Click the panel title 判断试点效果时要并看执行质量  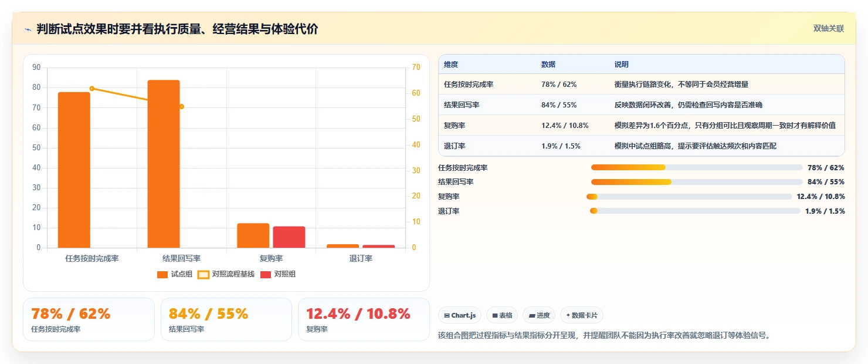click(177, 29)
